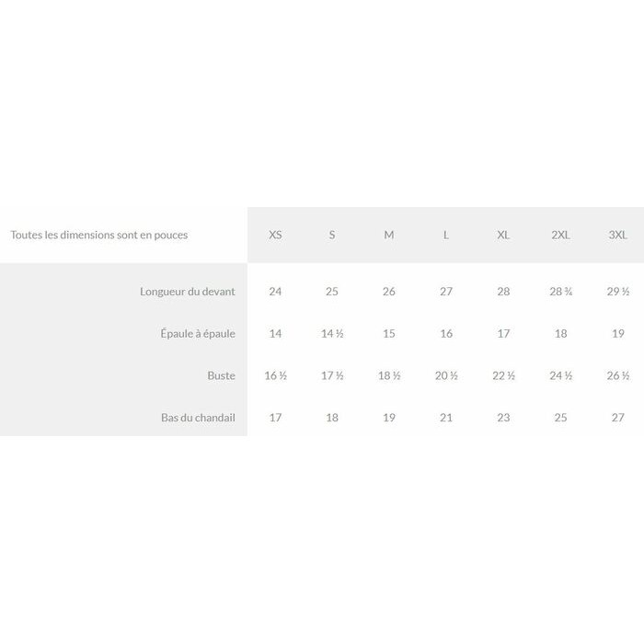Click the 20 ½ bust value for L

tap(446, 375)
